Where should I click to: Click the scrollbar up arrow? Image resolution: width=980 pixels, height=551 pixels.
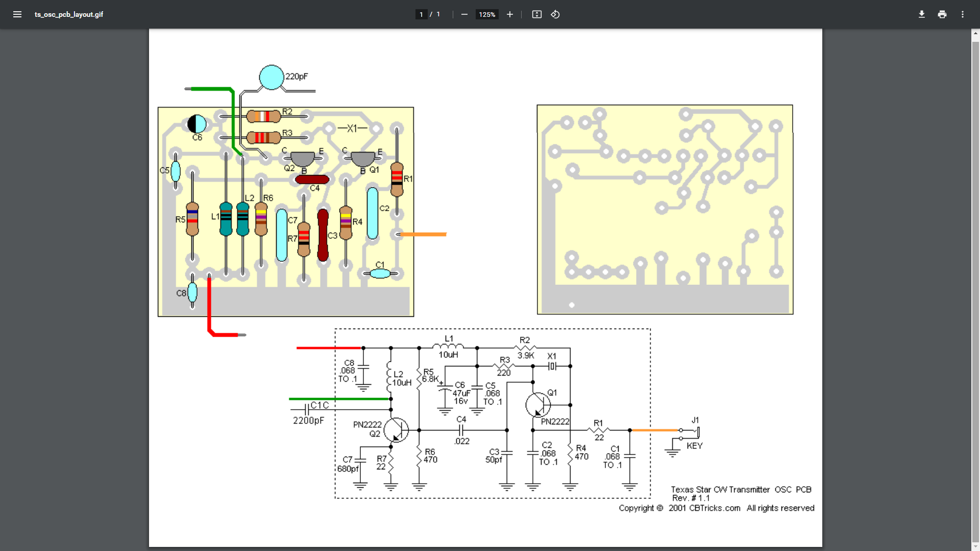[975, 33]
